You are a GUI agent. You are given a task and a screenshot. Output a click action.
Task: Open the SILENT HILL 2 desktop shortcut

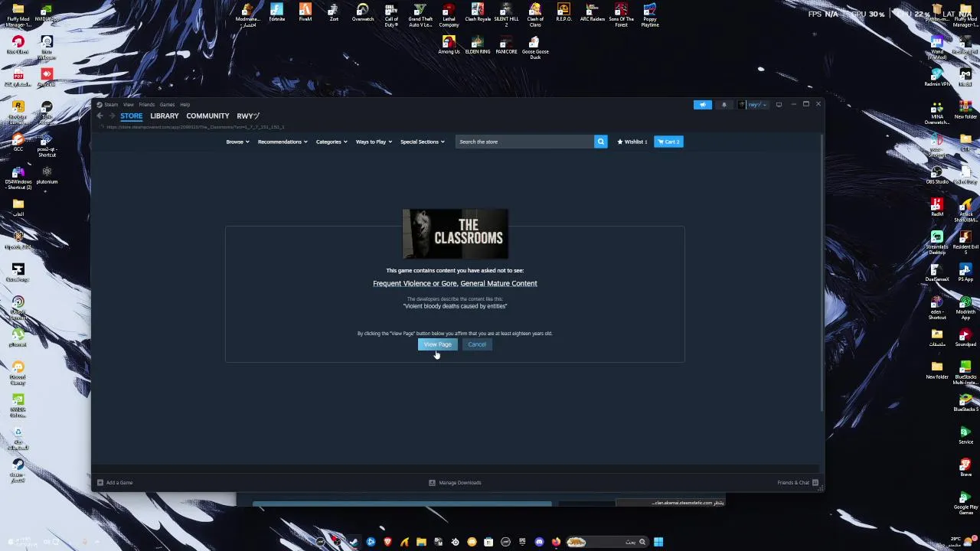(506, 15)
